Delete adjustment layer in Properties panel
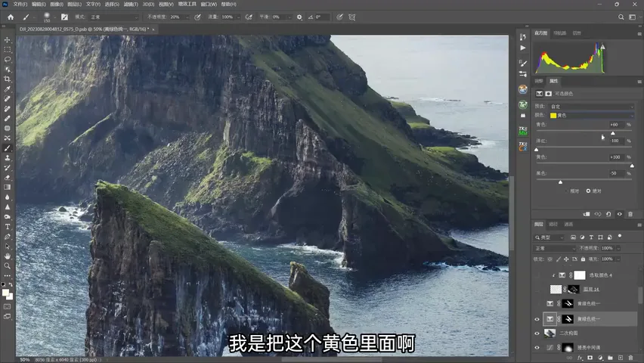 630,214
